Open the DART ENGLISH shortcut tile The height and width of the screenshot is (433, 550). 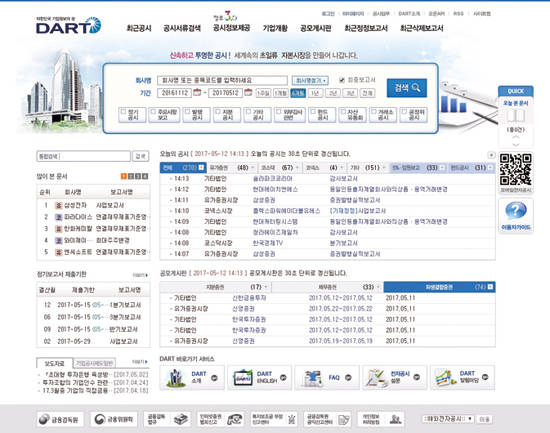point(260,378)
